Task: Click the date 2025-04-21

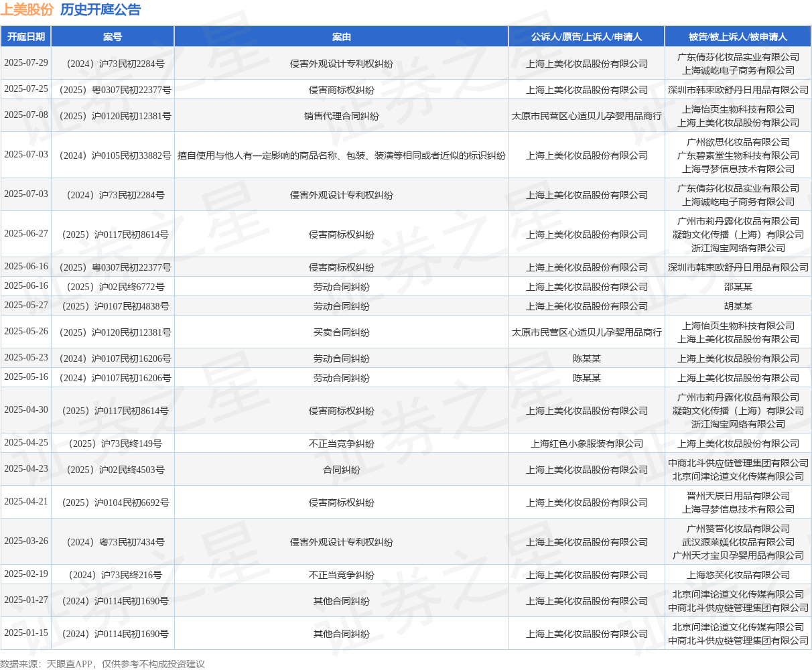Action: point(26,501)
